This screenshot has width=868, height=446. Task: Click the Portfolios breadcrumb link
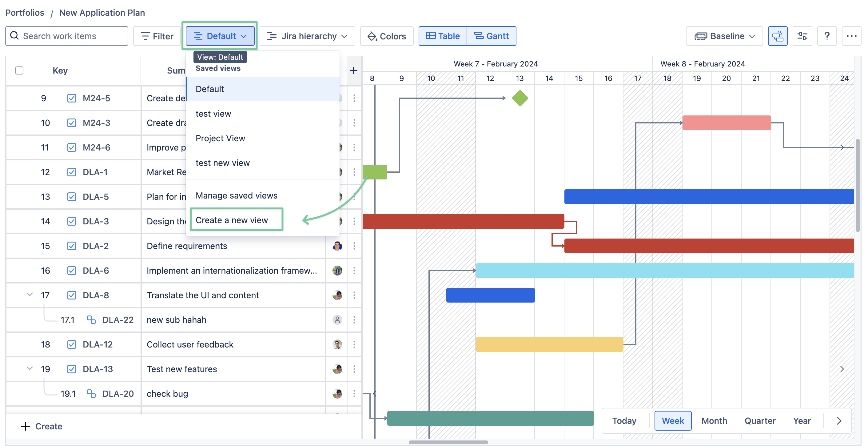coord(25,13)
